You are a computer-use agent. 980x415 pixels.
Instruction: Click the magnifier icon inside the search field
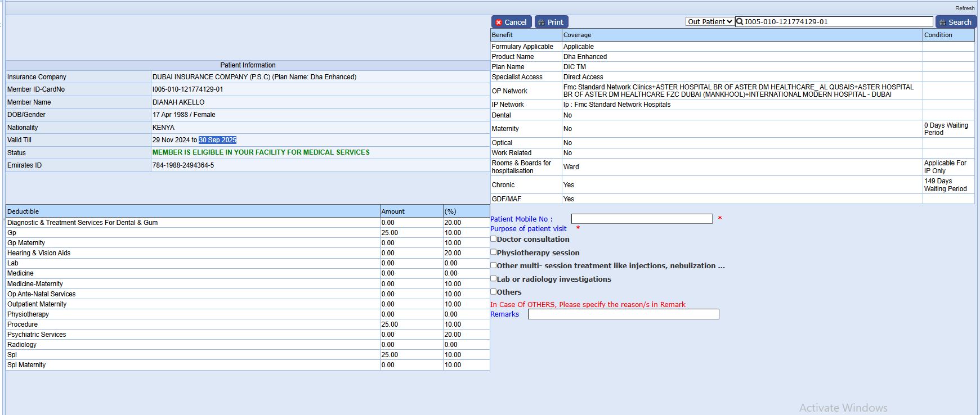(740, 22)
